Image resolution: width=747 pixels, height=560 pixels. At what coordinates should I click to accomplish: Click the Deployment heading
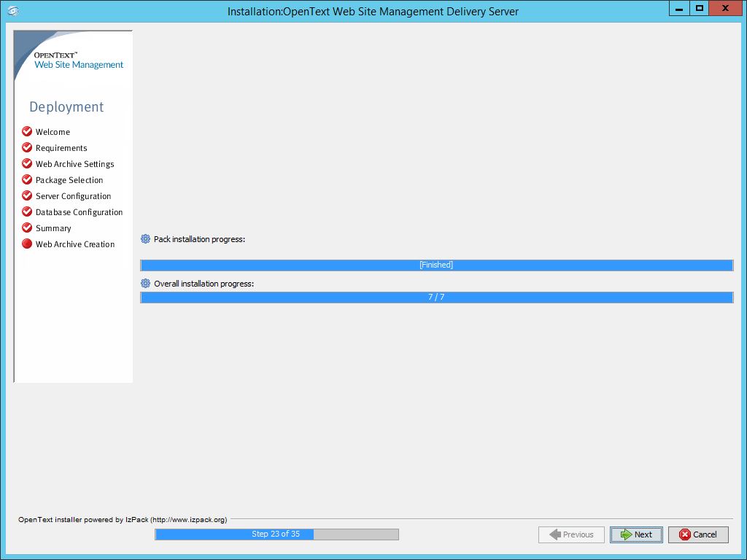(66, 106)
